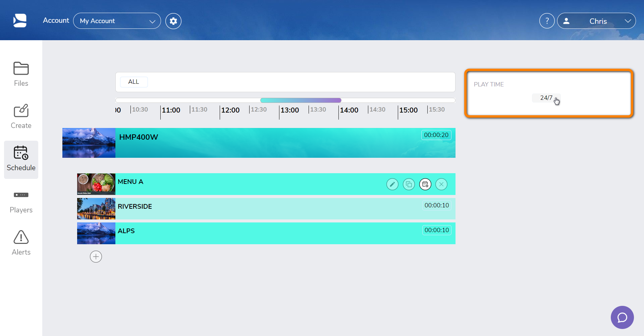Click the 12:00 timeline marker
Viewport: 644px width, 336px height.
tap(230, 110)
